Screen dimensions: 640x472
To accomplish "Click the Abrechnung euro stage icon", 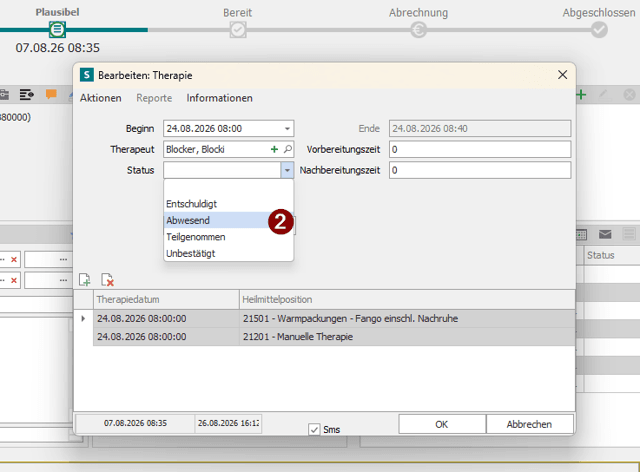I will click(418, 29).
